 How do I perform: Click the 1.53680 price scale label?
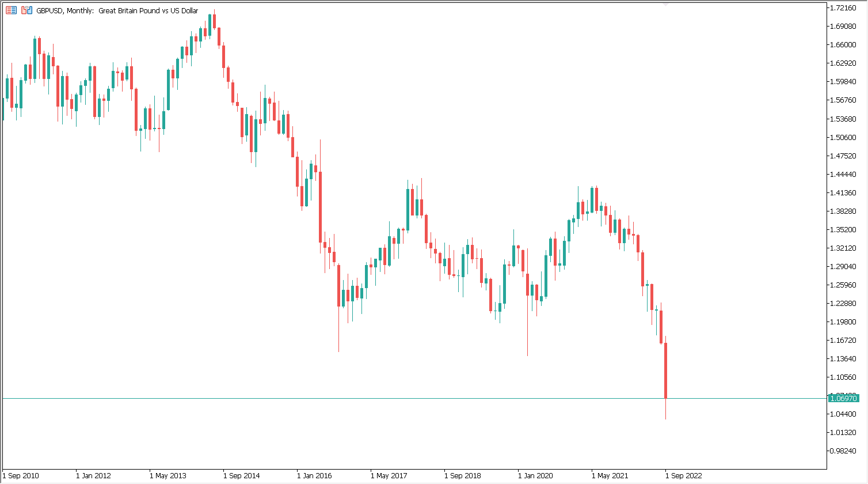point(843,119)
